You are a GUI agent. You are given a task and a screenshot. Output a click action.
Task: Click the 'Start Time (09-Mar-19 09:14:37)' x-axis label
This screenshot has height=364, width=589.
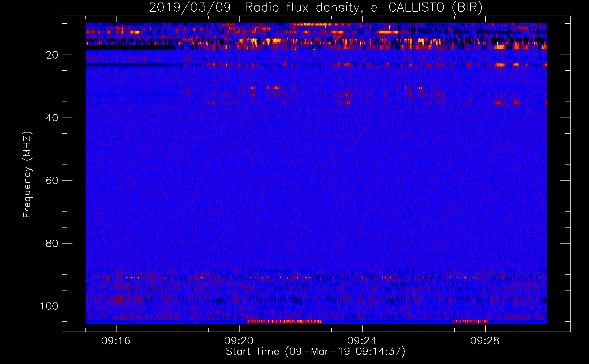tap(316, 352)
